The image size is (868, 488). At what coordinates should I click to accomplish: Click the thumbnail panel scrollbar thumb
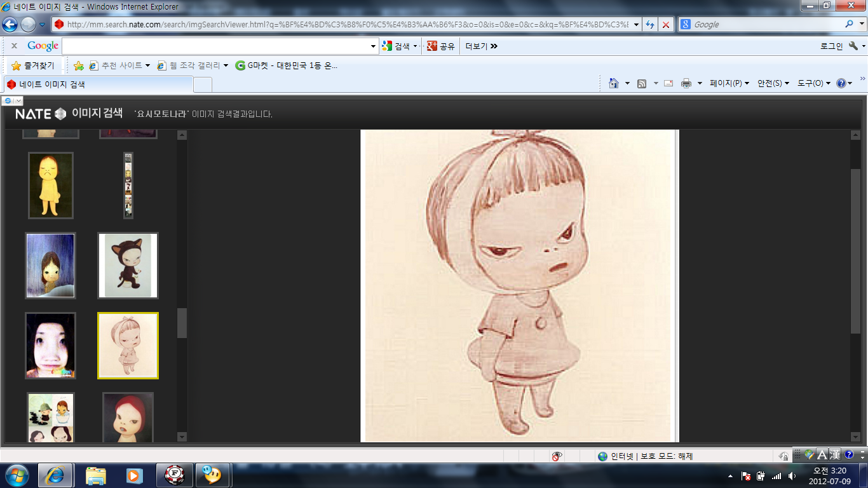[x=182, y=323]
